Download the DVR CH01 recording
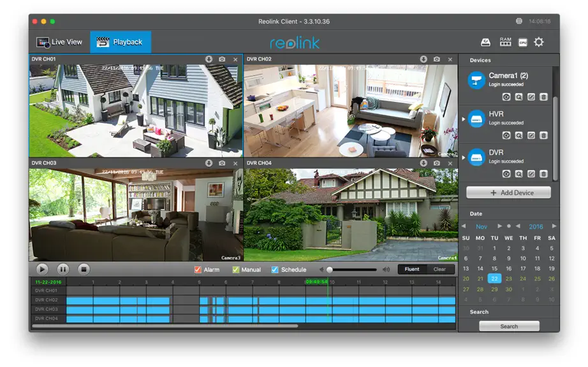Screen dimensions: 588x367 (x=209, y=59)
